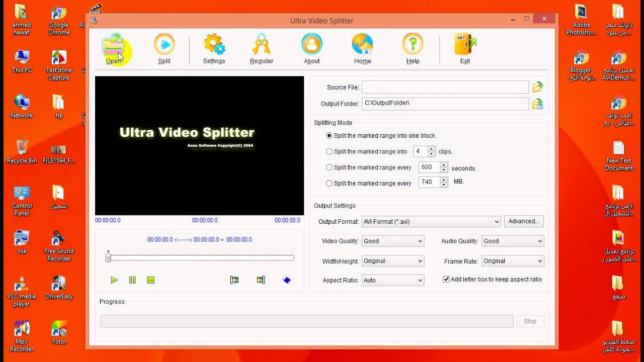The height and width of the screenshot is (362, 644).
Task: Open Google Chrome desktop shortcut
Action: (x=59, y=21)
